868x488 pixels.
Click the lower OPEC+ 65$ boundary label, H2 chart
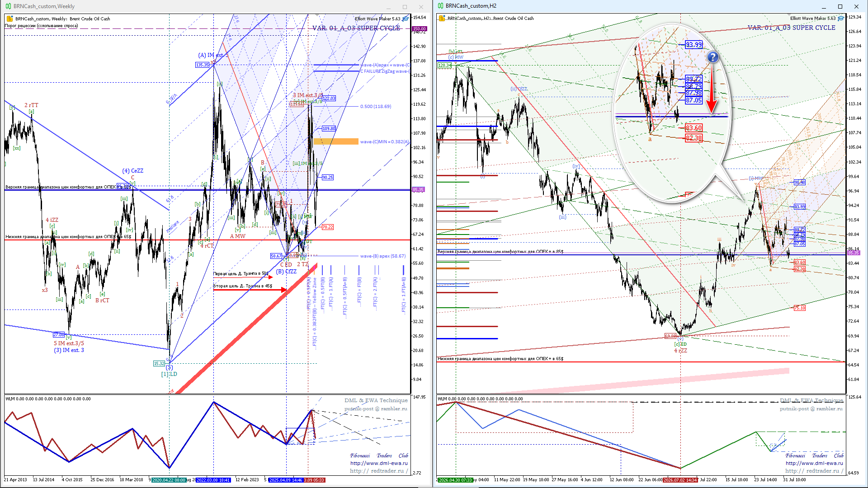pos(500,359)
